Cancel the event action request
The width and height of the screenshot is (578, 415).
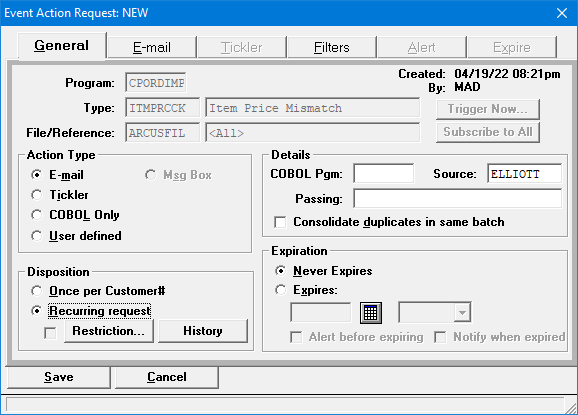[x=167, y=377]
